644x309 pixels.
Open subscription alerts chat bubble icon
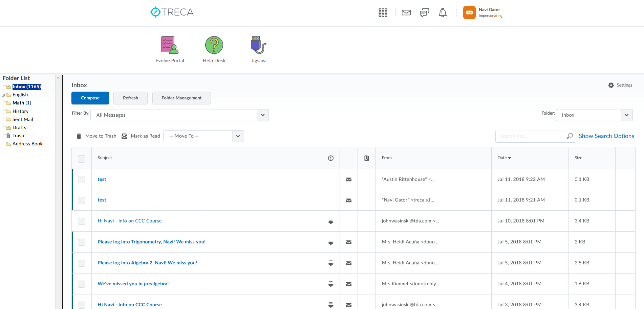point(424,13)
